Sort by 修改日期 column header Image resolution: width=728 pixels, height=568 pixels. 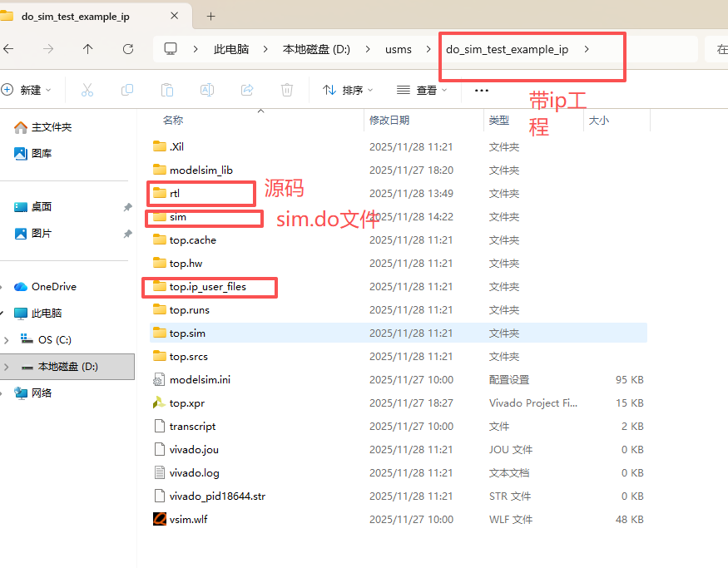[x=389, y=121]
